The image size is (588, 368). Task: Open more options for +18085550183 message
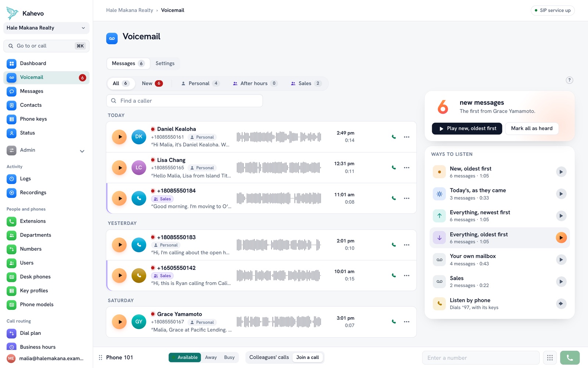pos(406,245)
